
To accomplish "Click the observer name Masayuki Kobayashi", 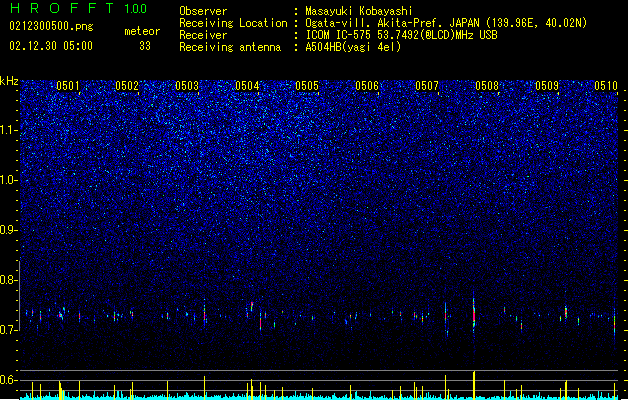I will pyautogui.click(x=359, y=11).
